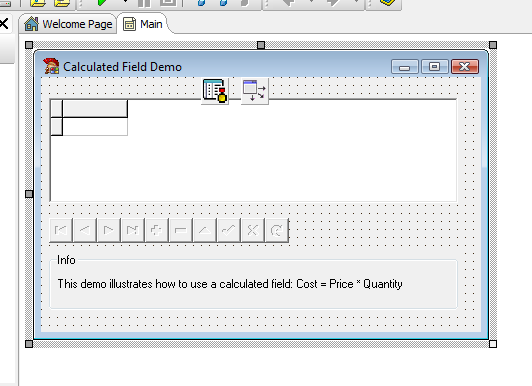Click the First record navigator button
The height and width of the screenshot is (386, 532).
coord(61,230)
